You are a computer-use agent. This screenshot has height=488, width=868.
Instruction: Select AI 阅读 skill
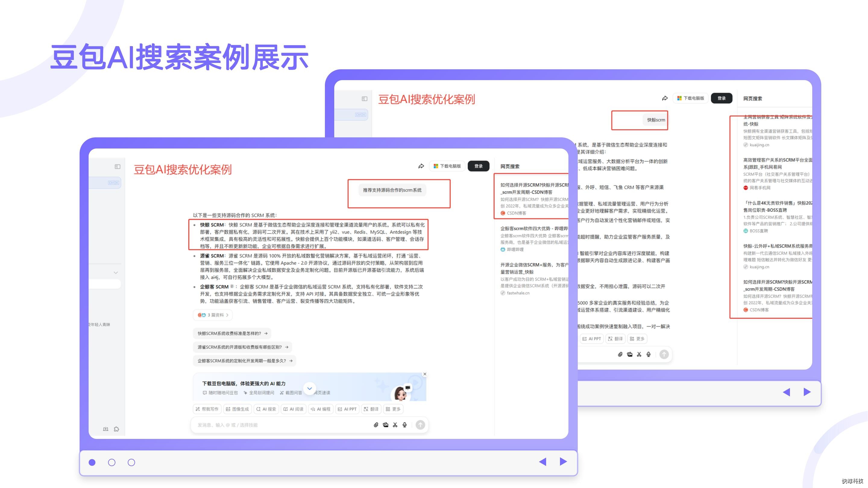click(x=294, y=409)
